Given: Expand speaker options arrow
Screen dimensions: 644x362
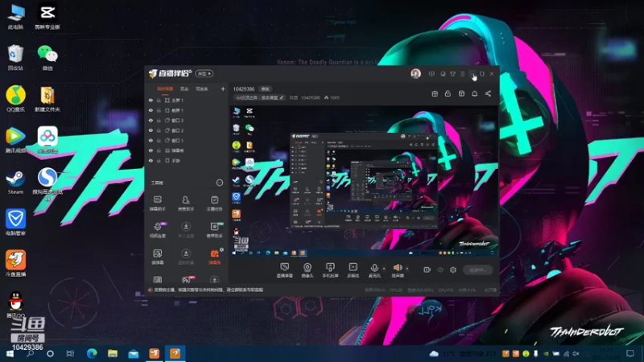Looking at the screenshot, I should (x=407, y=269).
